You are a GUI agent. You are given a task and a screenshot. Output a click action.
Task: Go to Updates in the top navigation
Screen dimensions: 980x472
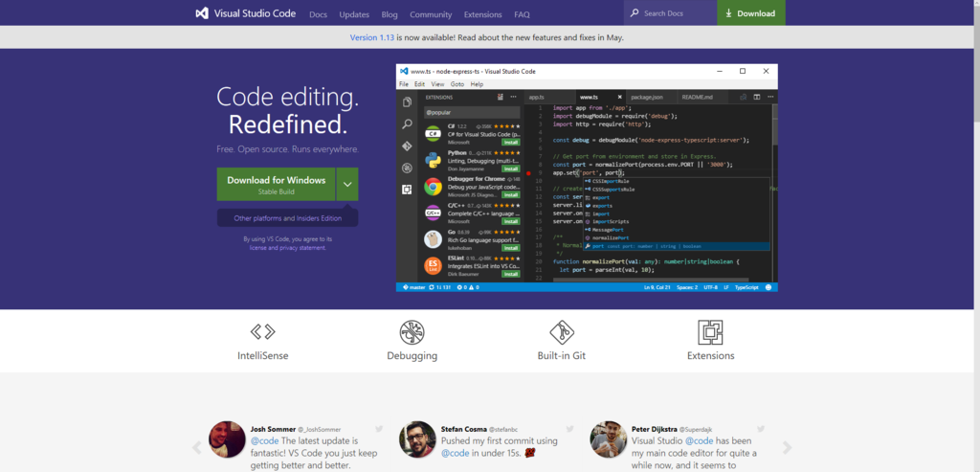pyautogui.click(x=354, y=14)
